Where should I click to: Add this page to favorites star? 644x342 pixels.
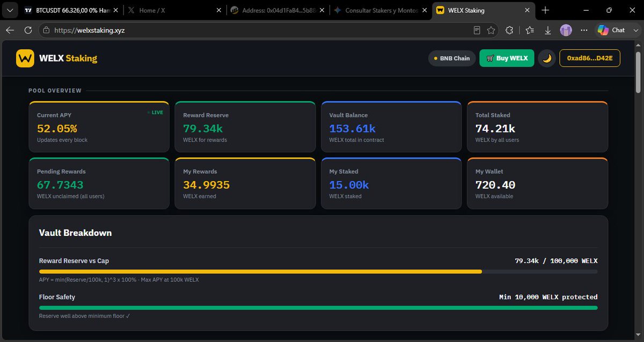point(491,31)
